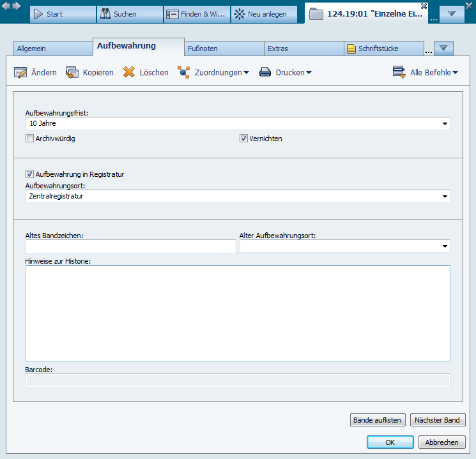The width and height of the screenshot is (476, 459).
Task: Expand the Aufbewahrungsfrist dropdown
Action: pyautogui.click(x=445, y=124)
